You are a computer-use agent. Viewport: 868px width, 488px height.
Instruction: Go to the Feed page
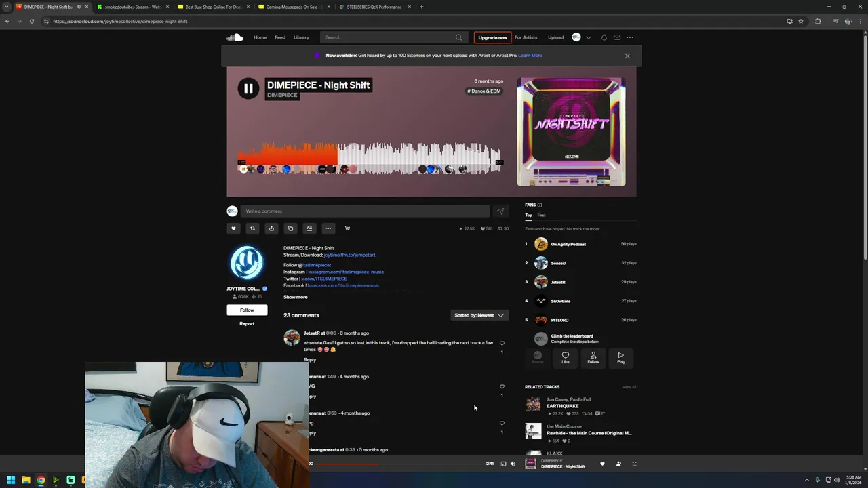click(x=280, y=37)
